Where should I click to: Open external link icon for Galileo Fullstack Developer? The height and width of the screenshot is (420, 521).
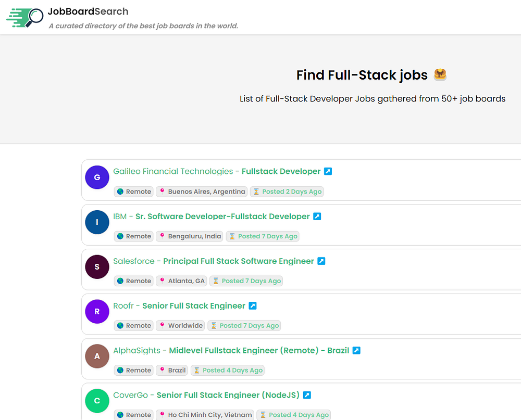click(x=328, y=171)
